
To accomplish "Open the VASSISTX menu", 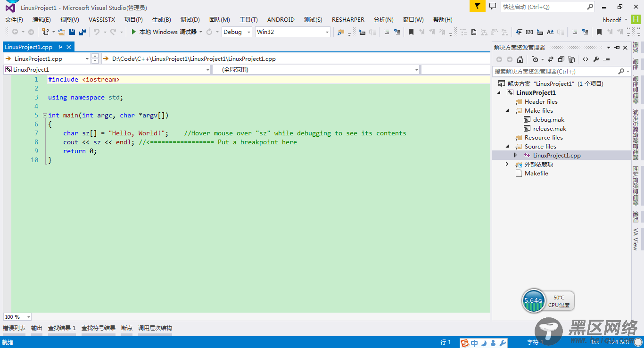I will (x=102, y=19).
